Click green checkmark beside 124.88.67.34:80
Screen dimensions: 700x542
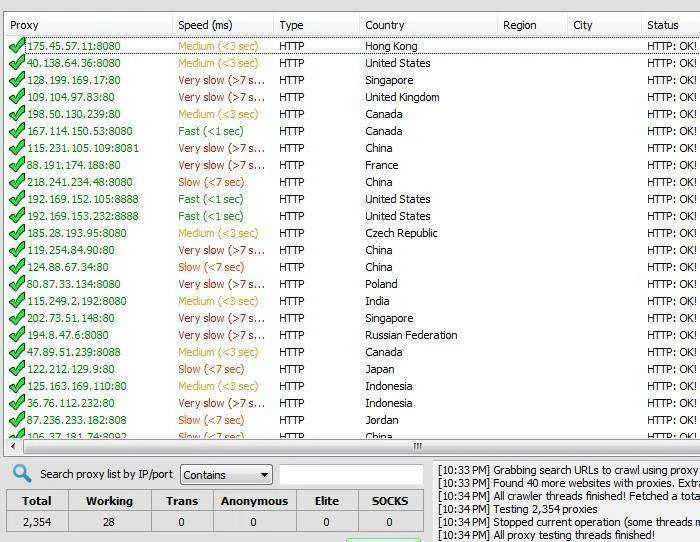point(17,267)
